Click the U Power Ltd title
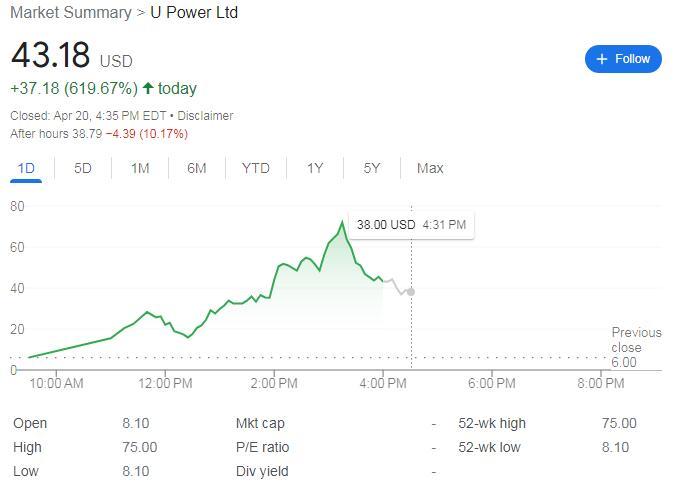The height and width of the screenshot is (489, 683). [194, 13]
